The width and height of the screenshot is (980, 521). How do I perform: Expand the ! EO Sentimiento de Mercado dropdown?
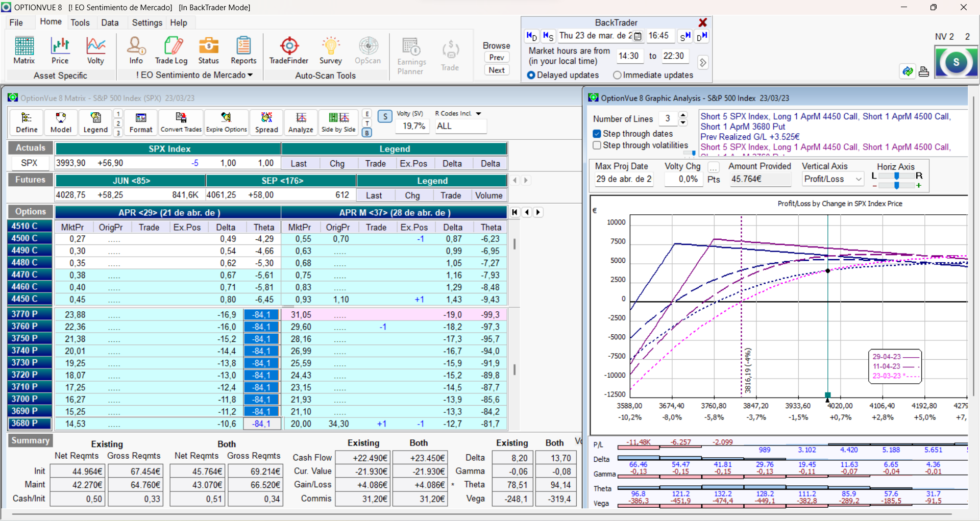point(250,75)
